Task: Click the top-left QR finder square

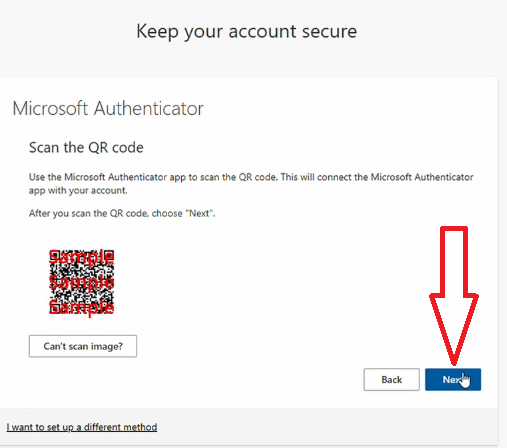Action: 54,255
